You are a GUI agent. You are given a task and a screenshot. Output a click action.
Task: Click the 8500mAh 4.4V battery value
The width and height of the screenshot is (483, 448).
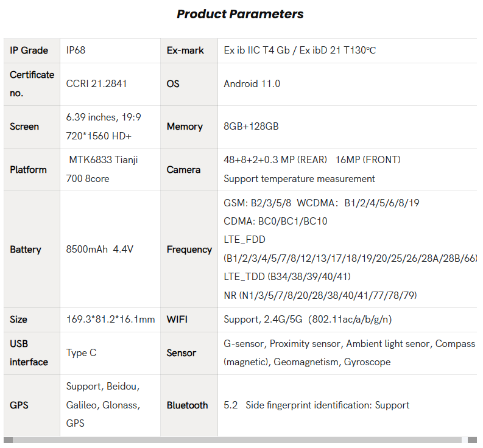99,250
